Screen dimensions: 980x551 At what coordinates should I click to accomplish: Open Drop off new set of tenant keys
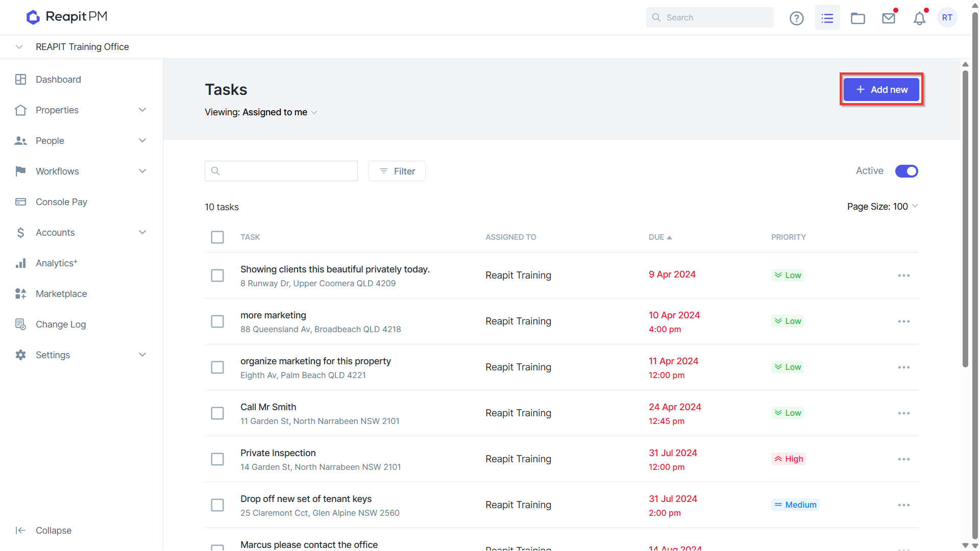306,499
